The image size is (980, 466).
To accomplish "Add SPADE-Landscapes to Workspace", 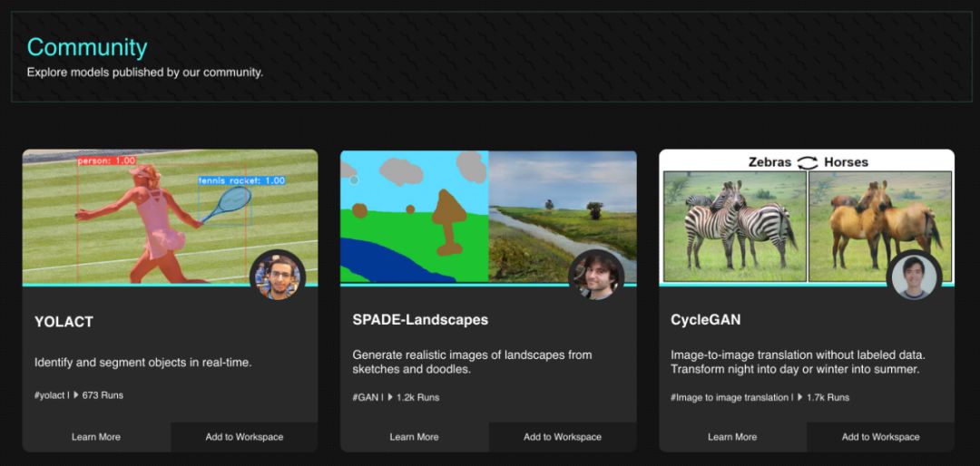I will [563, 437].
